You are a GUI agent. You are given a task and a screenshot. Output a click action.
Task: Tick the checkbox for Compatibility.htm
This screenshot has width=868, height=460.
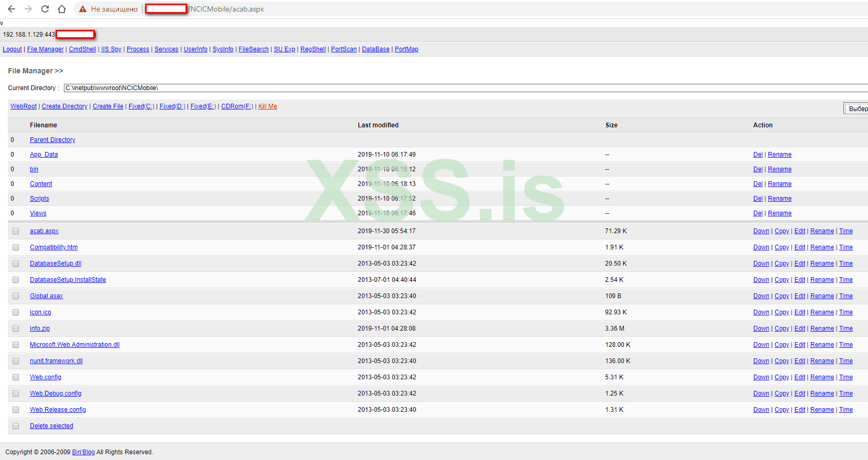point(16,247)
